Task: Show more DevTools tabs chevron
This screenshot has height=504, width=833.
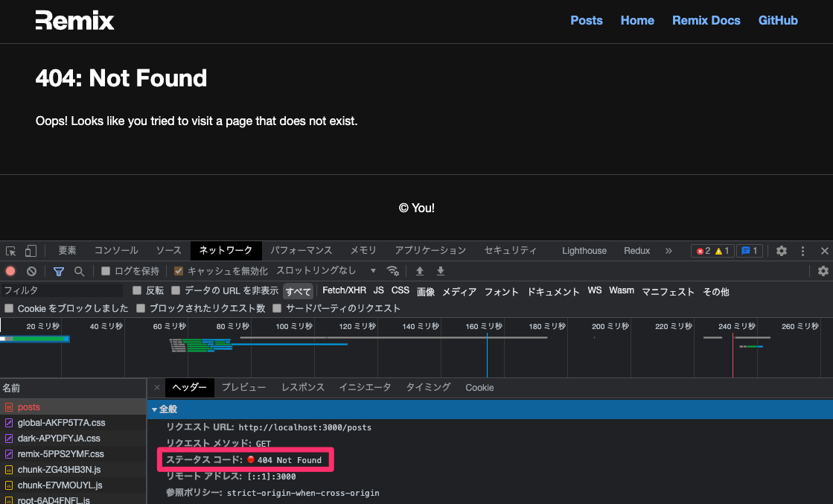Action: point(668,251)
